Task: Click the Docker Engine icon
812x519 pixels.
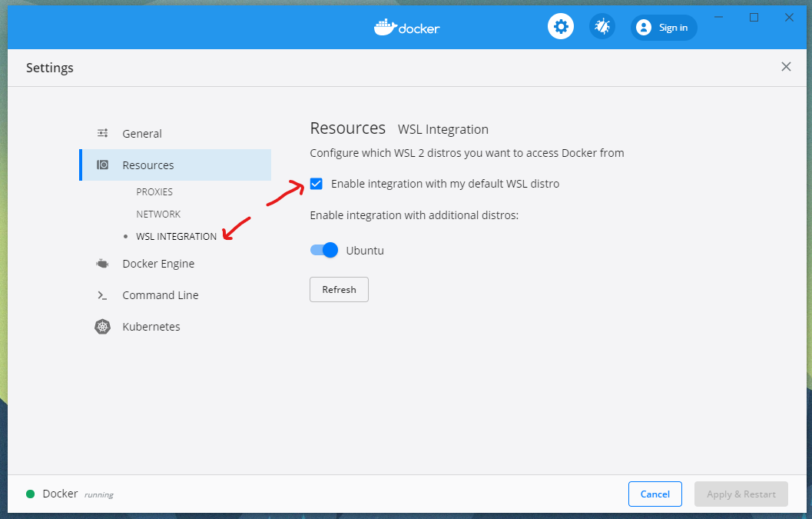Action: coord(102,264)
